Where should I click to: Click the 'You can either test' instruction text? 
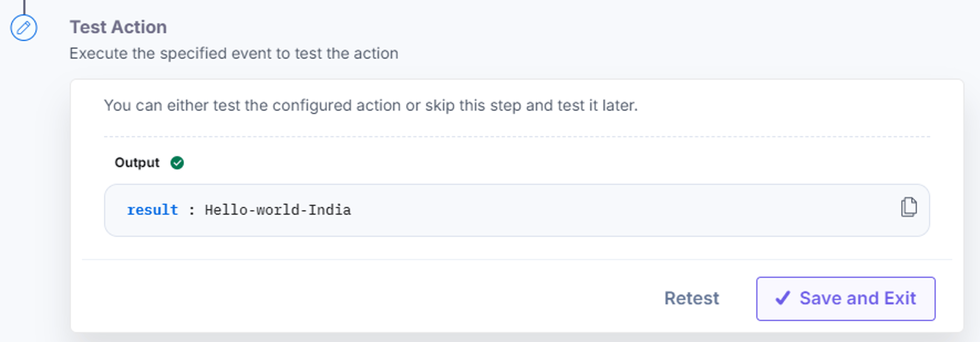(x=371, y=105)
